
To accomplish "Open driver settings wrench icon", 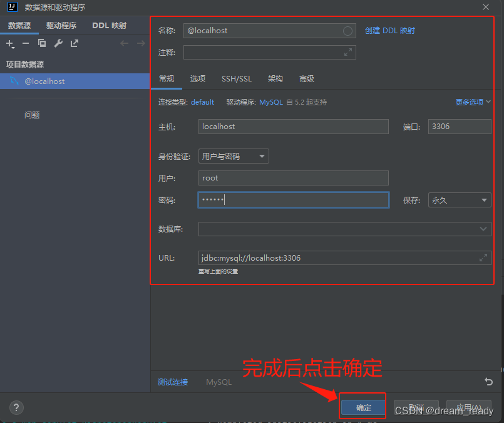I will (58, 43).
